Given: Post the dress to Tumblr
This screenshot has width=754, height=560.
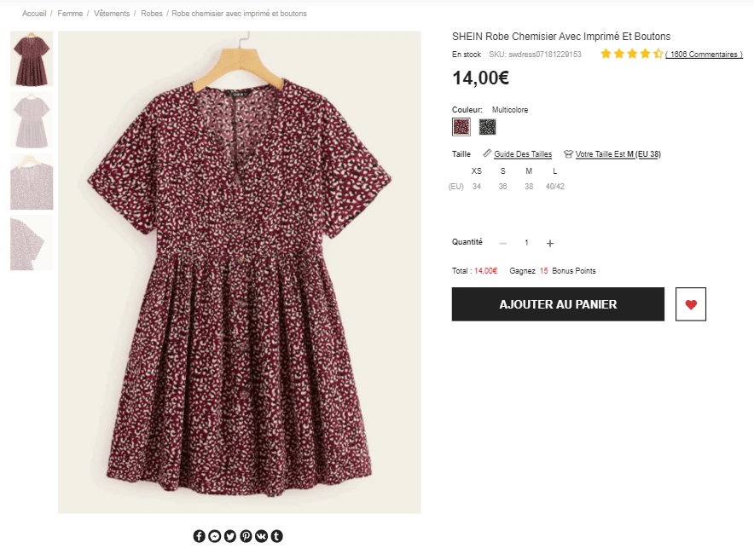Looking at the screenshot, I should 276,536.
